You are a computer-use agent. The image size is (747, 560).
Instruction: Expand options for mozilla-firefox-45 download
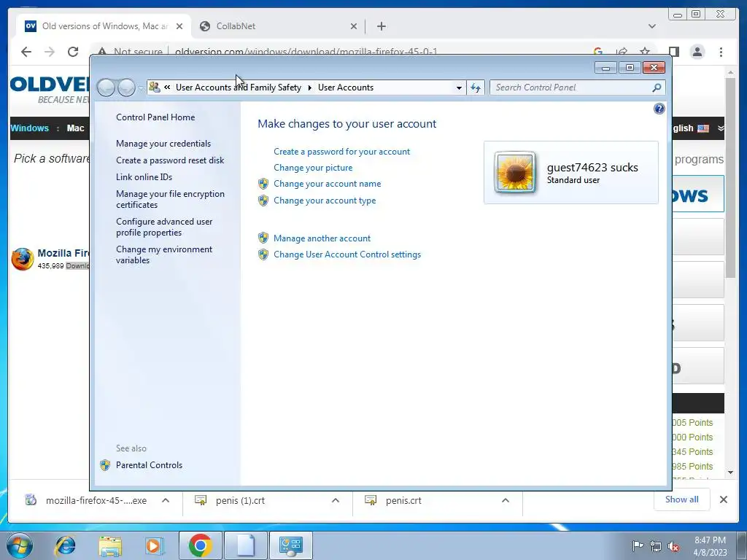click(166, 500)
